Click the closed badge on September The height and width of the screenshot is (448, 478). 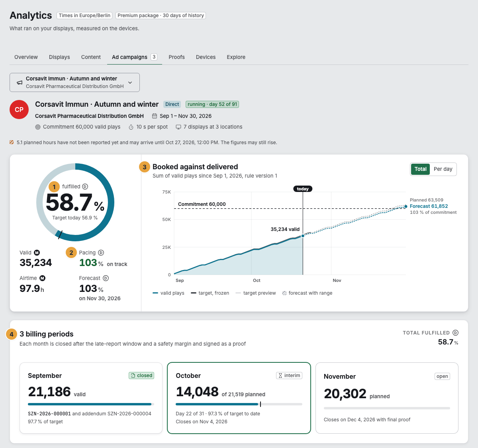(x=141, y=376)
